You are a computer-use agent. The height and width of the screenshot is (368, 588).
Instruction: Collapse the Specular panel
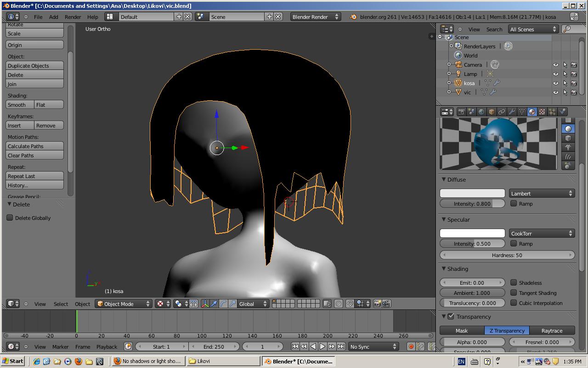(x=458, y=219)
